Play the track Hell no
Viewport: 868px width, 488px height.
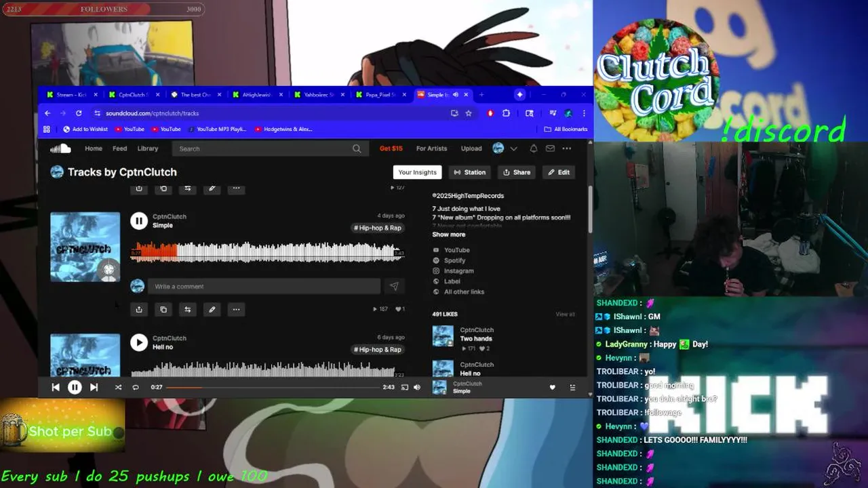click(139, 342)
